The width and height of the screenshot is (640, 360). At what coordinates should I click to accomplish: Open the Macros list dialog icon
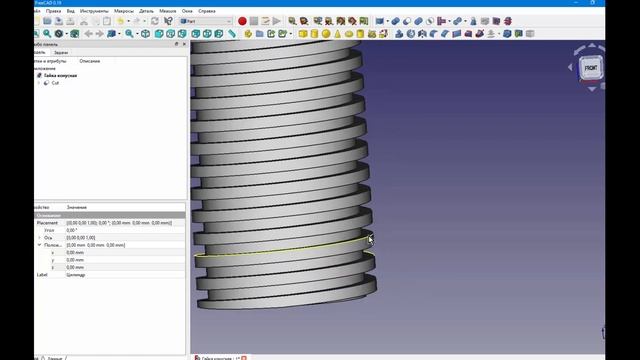point(265,21)
